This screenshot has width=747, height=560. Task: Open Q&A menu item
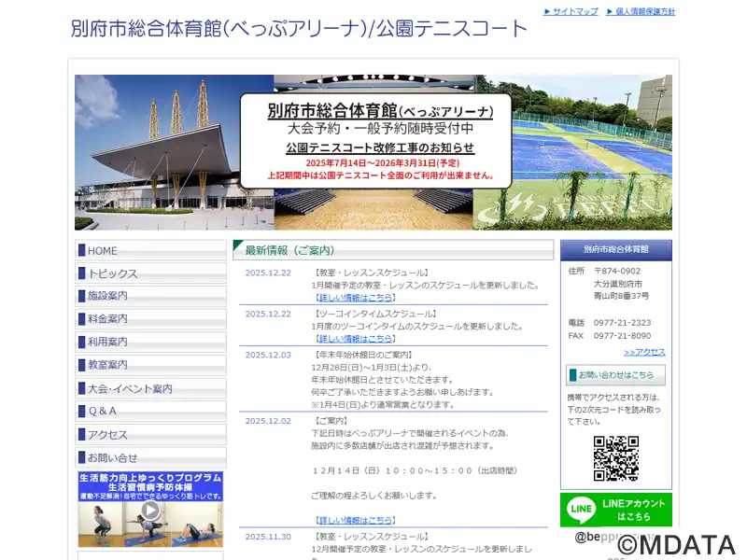click(x=150, y=411)
